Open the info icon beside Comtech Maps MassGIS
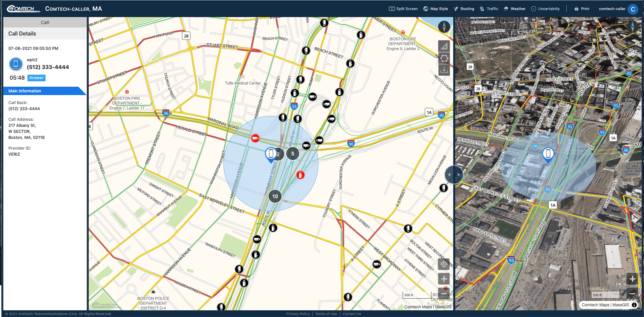The height and width of the screenshot is (317, 644). pos(634,305)
